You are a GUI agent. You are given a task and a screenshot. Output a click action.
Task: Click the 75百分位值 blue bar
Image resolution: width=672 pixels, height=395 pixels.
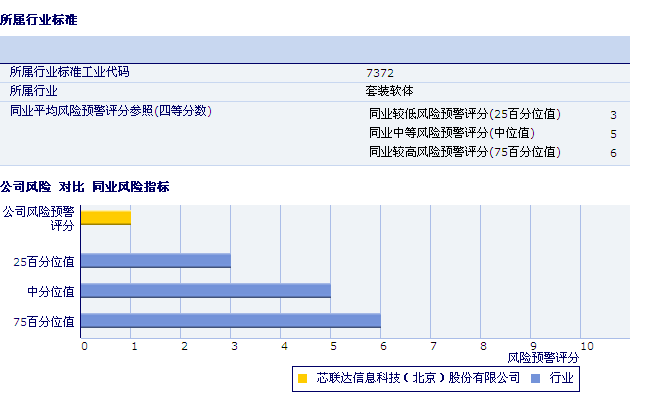point(231,320)
